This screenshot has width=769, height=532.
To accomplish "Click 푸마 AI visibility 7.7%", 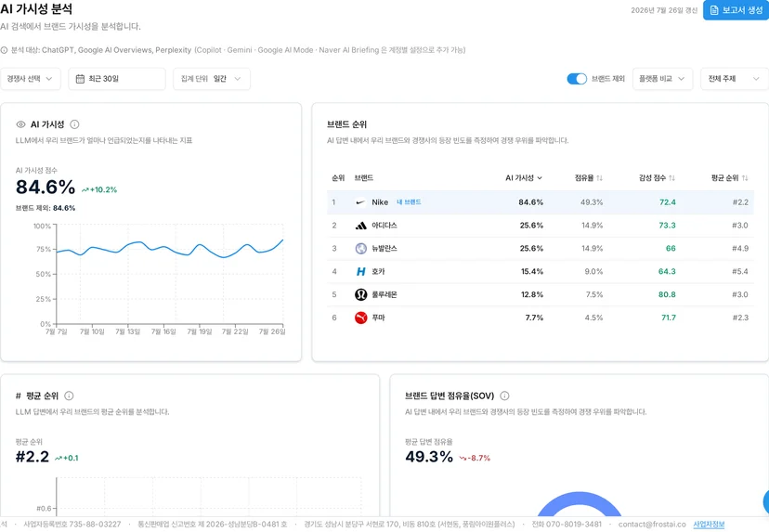I will 534,318.
